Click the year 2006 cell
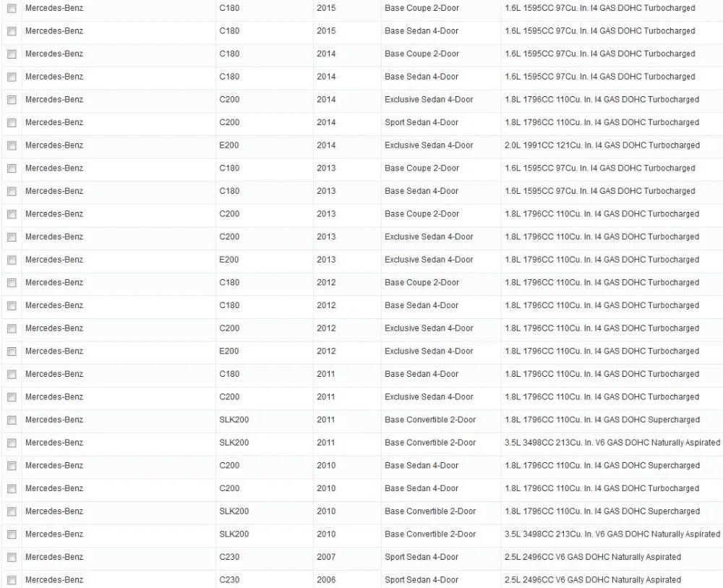 pos(326,580)
